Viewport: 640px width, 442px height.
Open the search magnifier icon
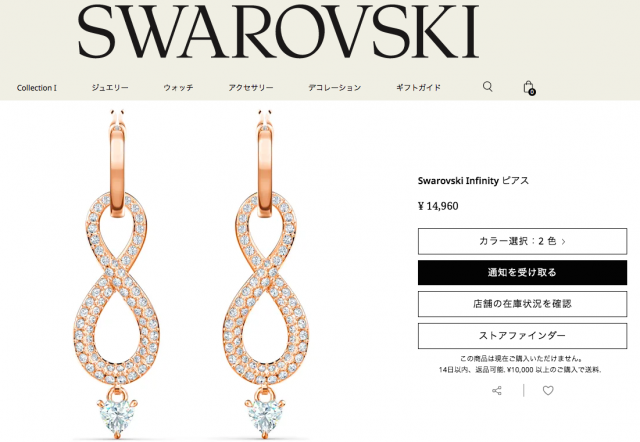tap(487, 87)
